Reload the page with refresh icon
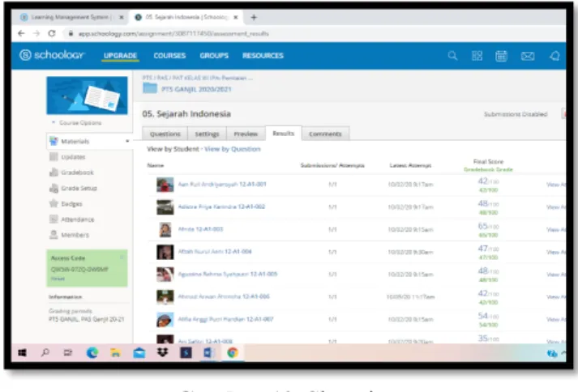This screenshot has height=392, width=578. click(x=52, y=33)
